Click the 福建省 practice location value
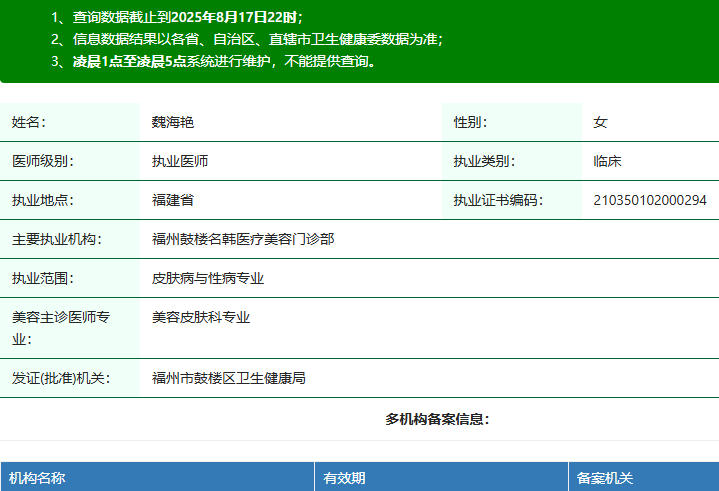The height and width of the screenshot is (491, 719). (173, 200)
